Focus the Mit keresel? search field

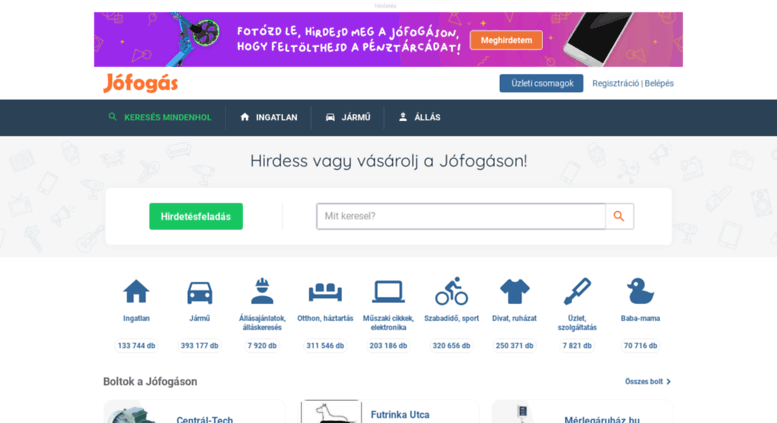point(461,216)
